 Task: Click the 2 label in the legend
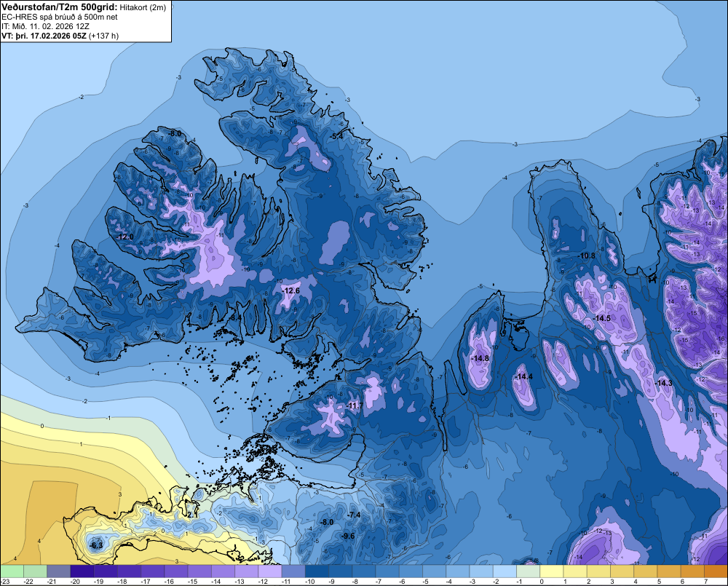[x=589, y=582]
